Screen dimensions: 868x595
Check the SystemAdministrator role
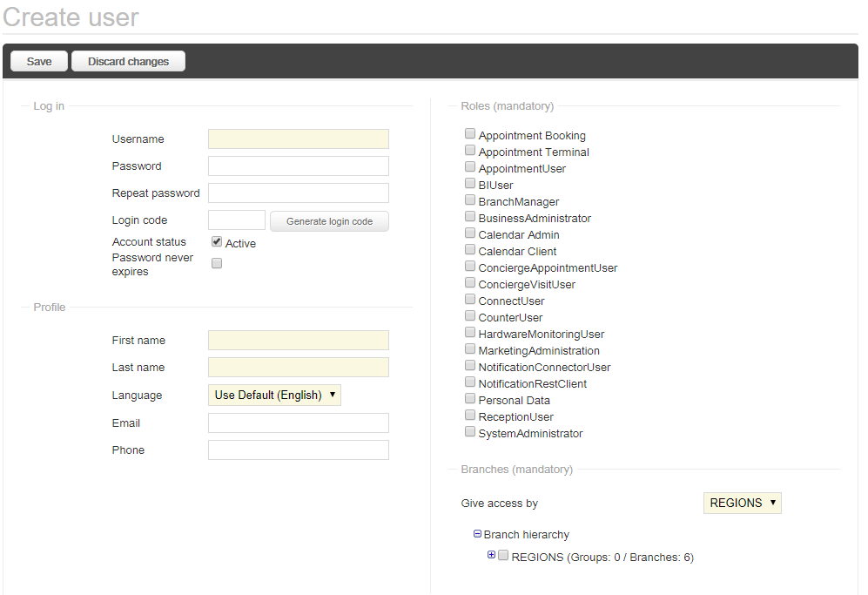pos(470,431)
